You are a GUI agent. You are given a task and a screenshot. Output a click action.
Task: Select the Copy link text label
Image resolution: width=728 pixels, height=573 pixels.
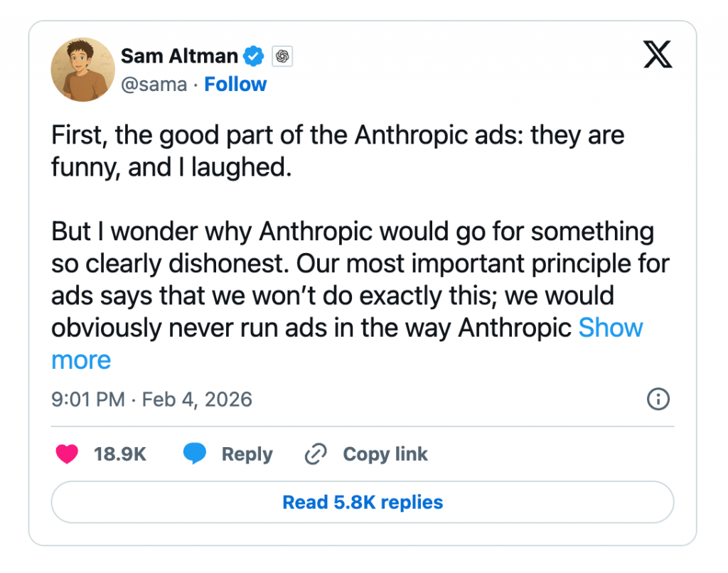(x=385, y=454)
